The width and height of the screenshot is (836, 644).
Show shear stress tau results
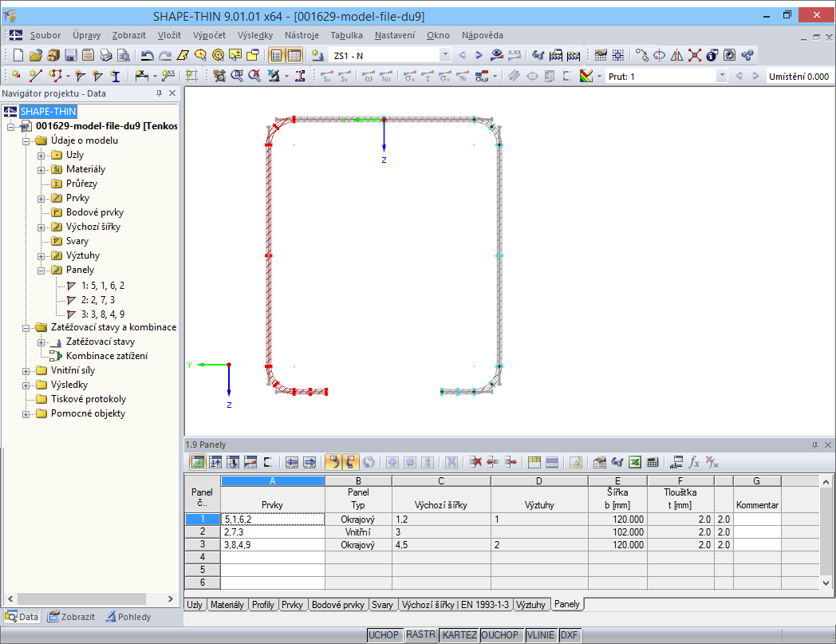(x=427, y=76)
